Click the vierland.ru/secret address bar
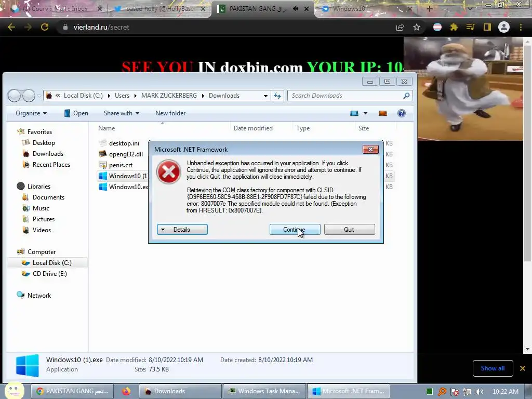Image resolution: width=532 pixels, height=399 pixels. click(x=224, y=27)
